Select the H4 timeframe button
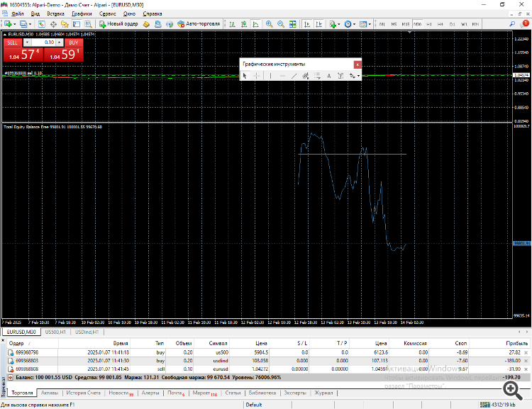The height and width of the screenshot is (409, 532). (440, 24)
